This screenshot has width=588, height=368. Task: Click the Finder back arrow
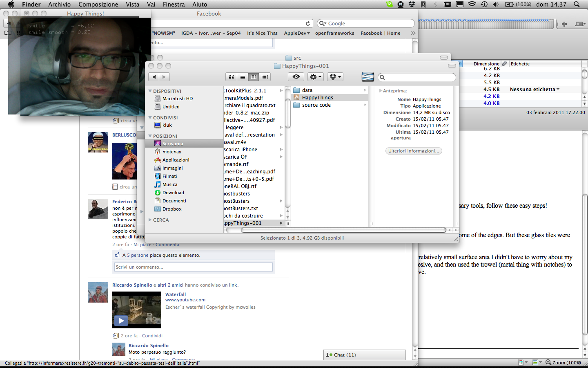pyautogui.click(x=154, y=77)
